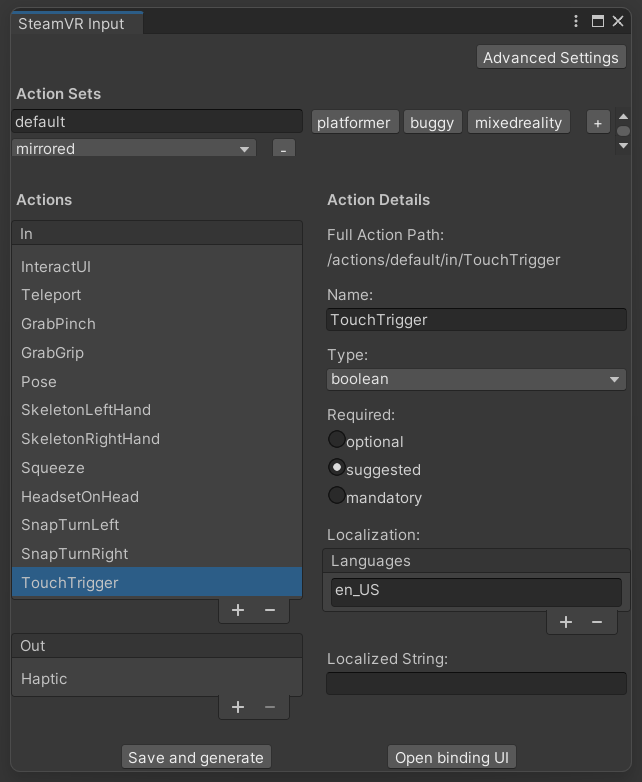Click the default action set name field
This screenshot has height=782, width=642.
point(157,121)
